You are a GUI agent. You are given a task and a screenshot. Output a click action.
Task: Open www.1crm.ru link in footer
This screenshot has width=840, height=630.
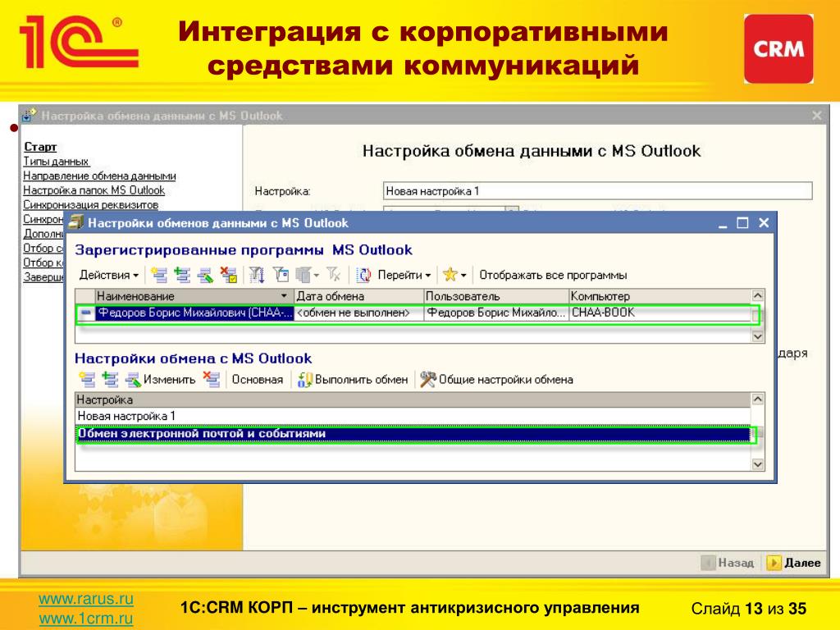[x=86, y=619]
